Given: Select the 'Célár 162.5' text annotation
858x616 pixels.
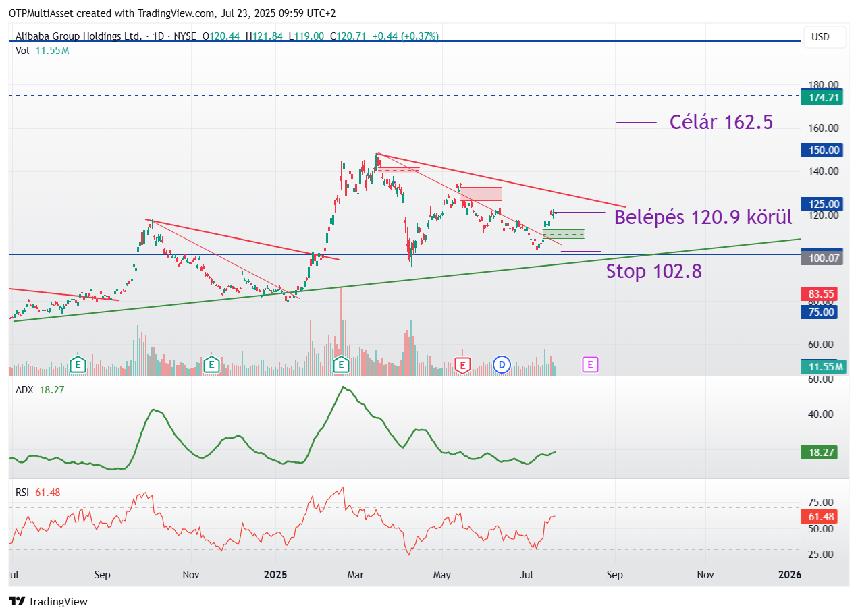Looking at the screenshot, I should [720, 122].
